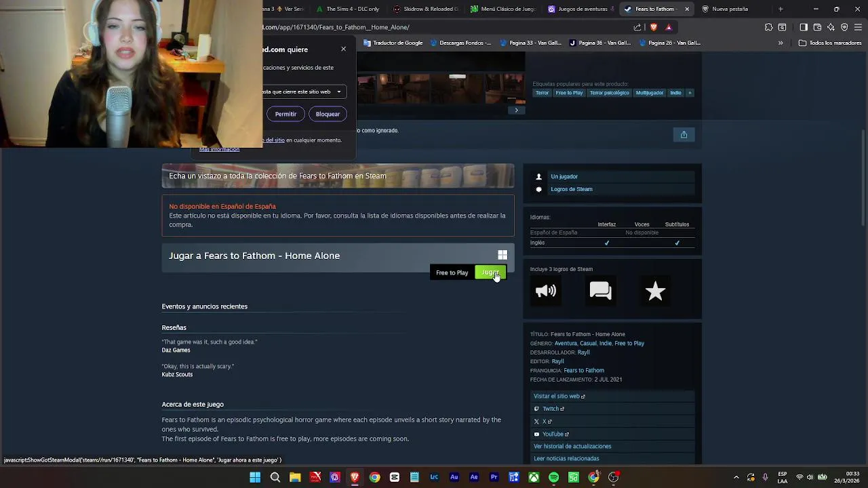Open Pagina 33 - Van Gall bookmark
Image resolution: width=868 pixels, height=488 pixels.
pyautogui.click(x=530, y=43)
